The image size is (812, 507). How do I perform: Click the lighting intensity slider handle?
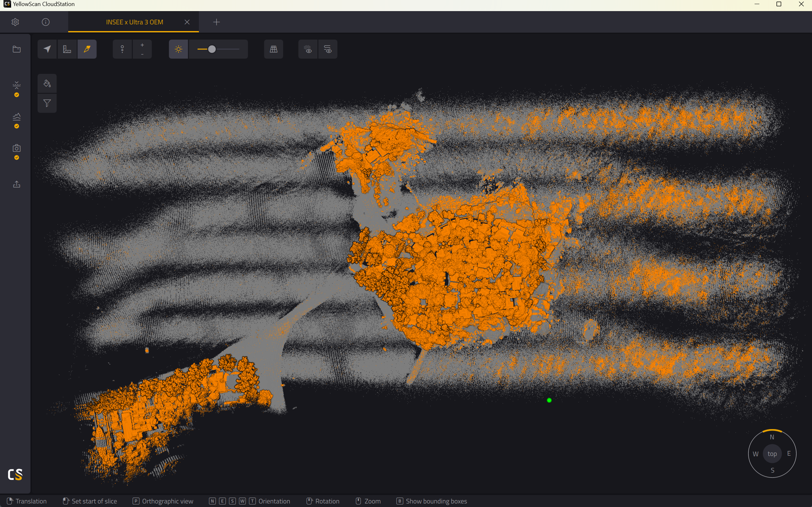(212, 49)
